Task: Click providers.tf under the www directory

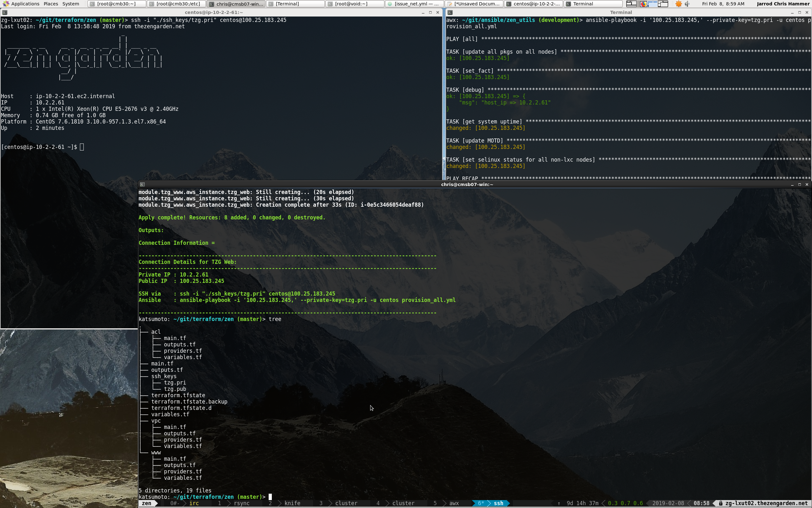Action: 183,472
